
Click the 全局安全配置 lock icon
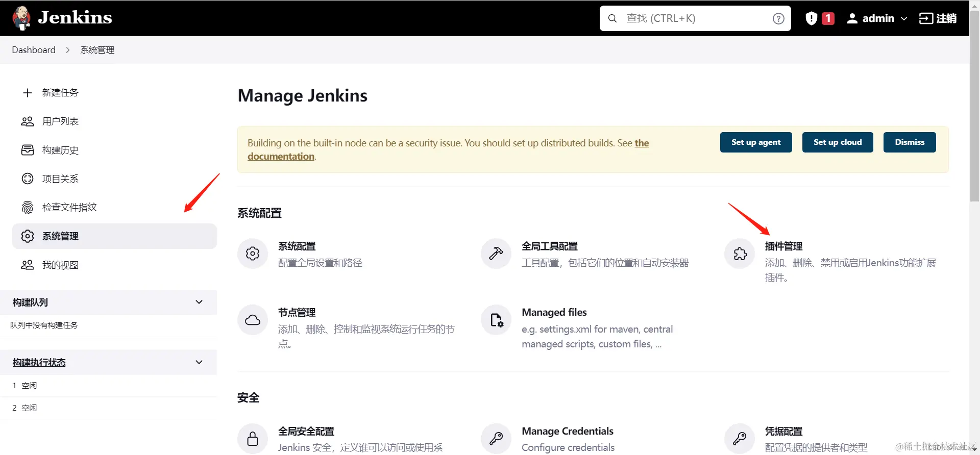click(x=253, y=439)
